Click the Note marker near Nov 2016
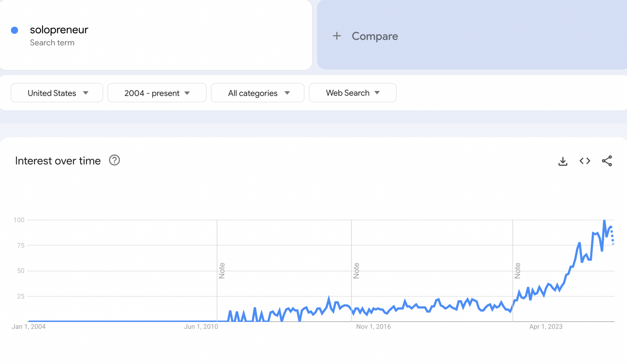 356,271
